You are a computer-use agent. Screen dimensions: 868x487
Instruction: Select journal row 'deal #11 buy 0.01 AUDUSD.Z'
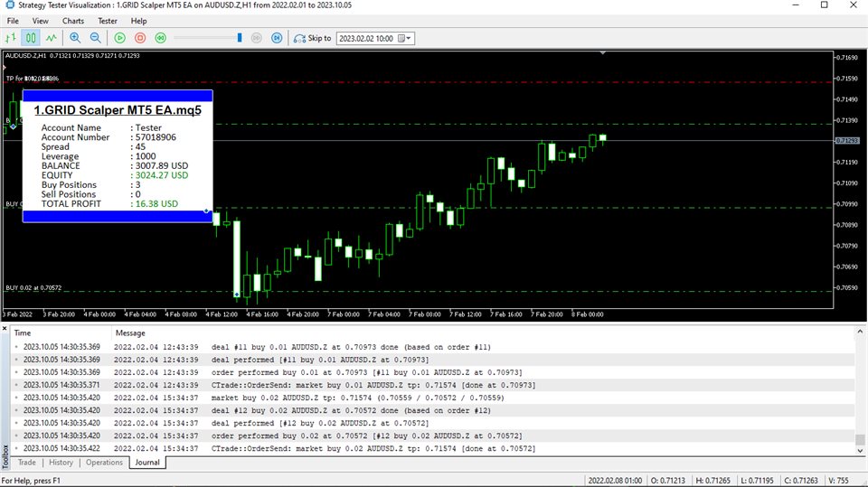[x=433, y=347]
